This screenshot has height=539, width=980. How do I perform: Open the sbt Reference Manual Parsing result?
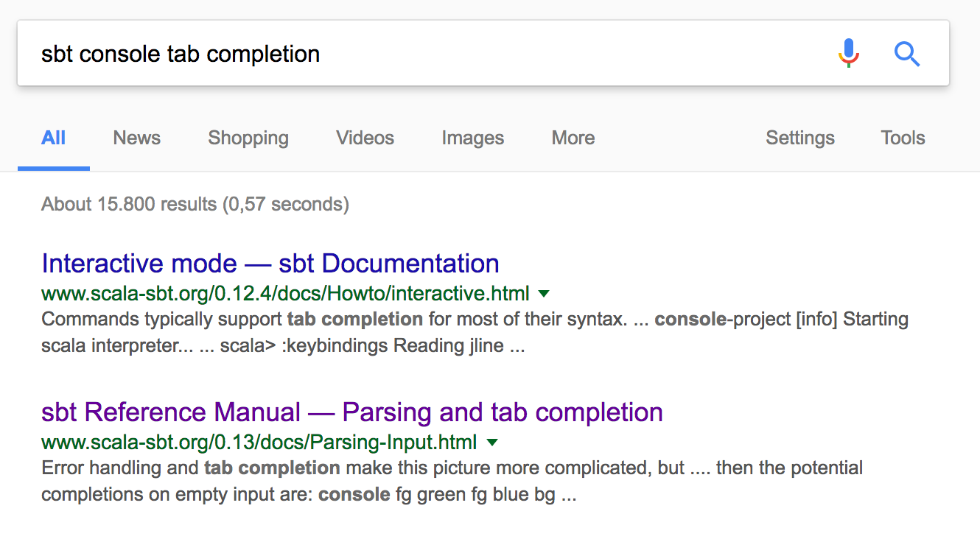coord(352,412)
